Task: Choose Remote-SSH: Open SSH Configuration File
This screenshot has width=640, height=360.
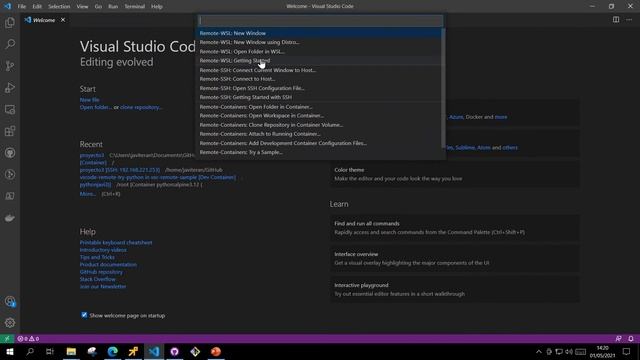Action: point(320,88)
